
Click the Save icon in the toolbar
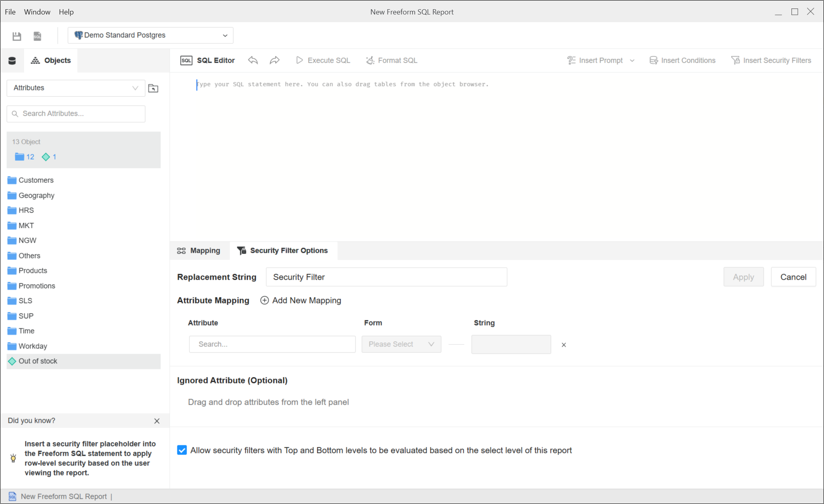[16, 36]
